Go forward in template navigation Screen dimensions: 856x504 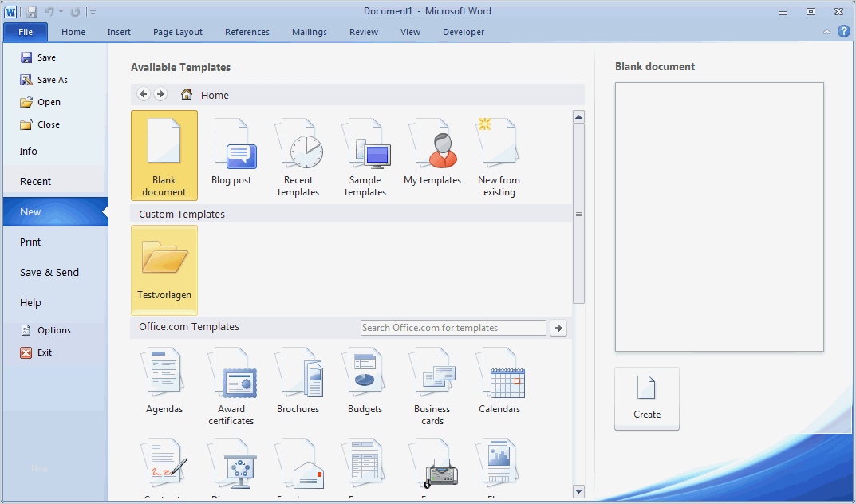(x=160, y=94)
